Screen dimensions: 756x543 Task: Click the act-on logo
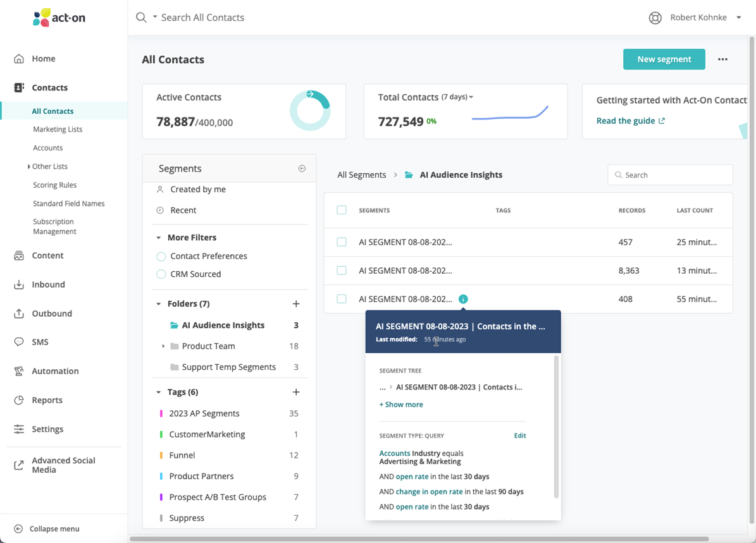(59, 18)
